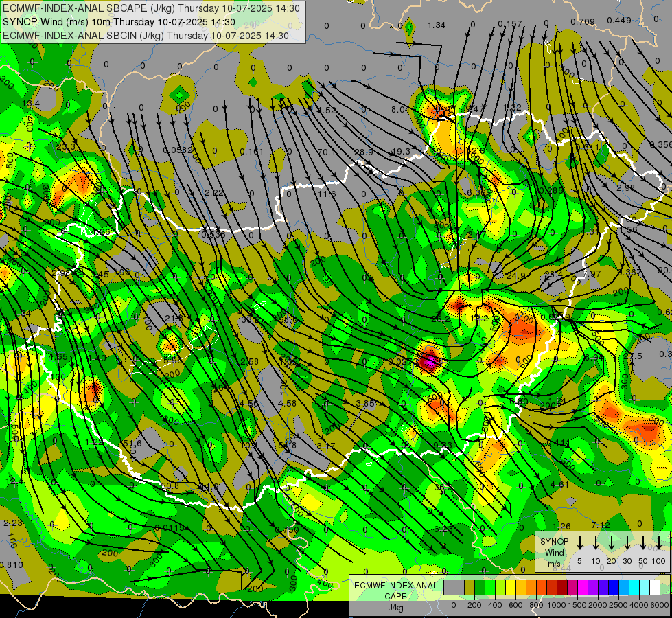Click the station value '11.6'
This screenshot has width=672, height=618.
(327, 194)
